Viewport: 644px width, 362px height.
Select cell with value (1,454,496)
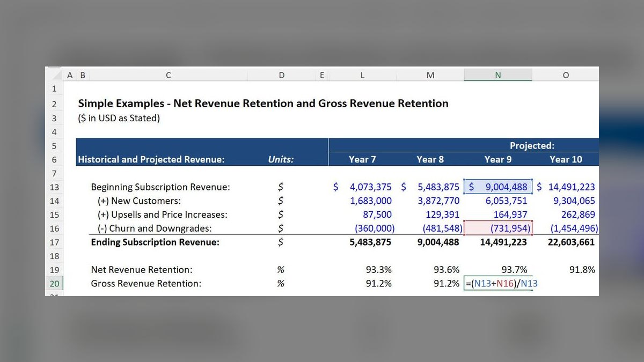pos(574,228)
